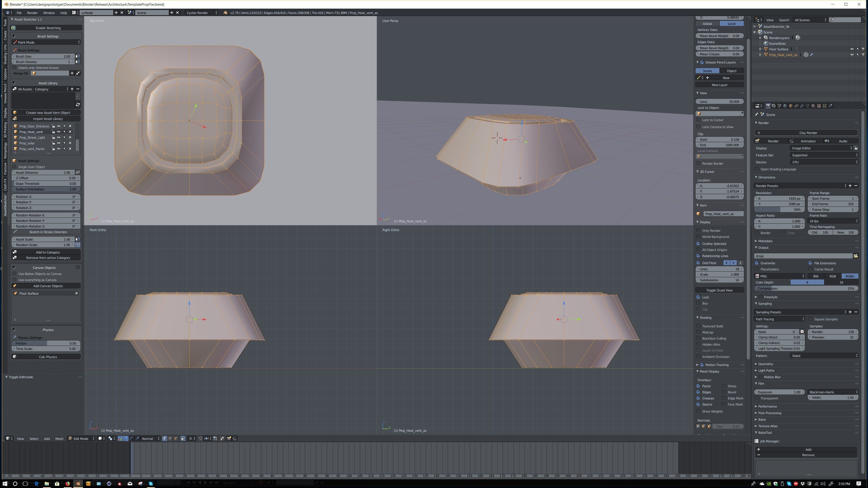Open the output path folder browser

856,256
